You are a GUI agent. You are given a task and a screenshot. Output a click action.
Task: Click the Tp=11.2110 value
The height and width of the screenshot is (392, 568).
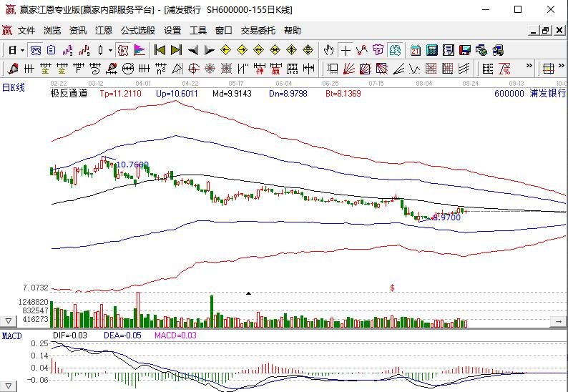pyautogui.click(x=121, y=94)
